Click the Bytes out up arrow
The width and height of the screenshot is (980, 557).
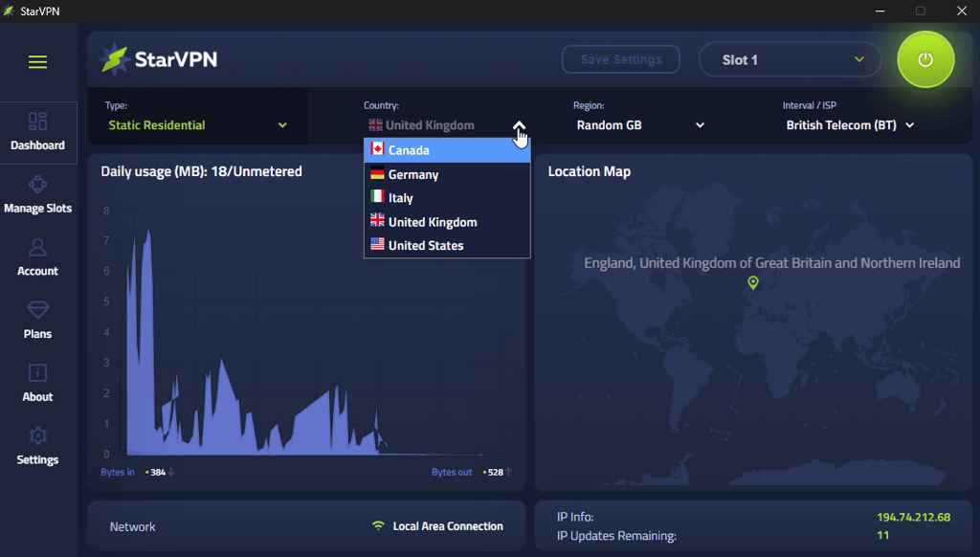509,472
